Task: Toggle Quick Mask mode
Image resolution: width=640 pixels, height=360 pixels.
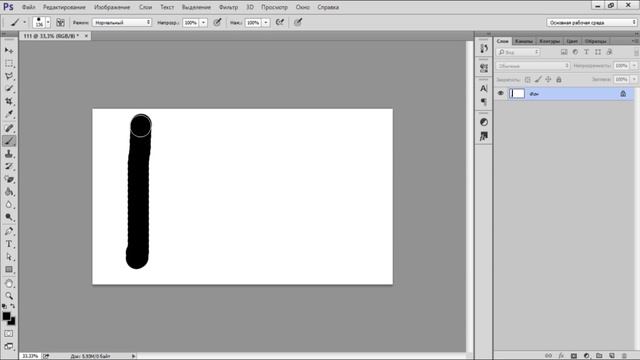Action: (x=9, y=333)
